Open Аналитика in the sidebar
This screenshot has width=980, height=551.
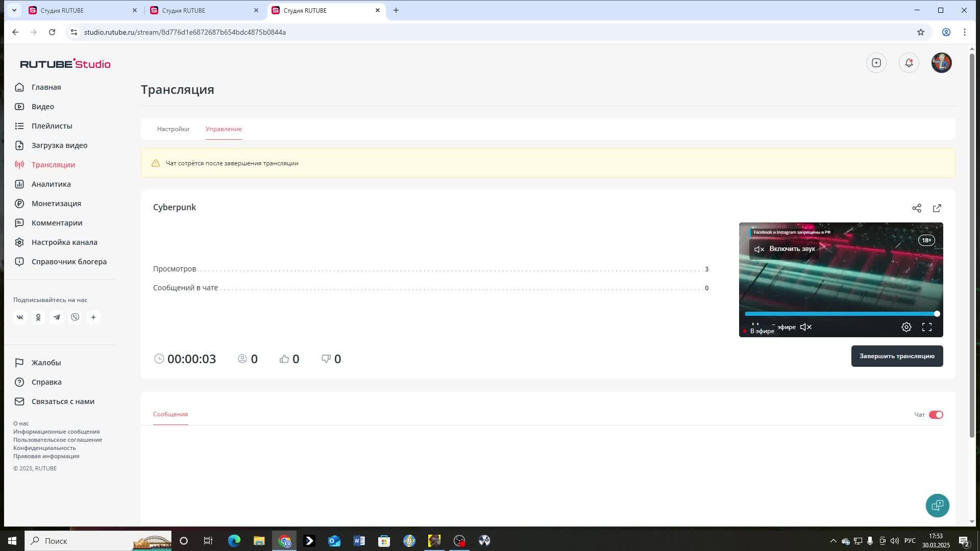pos(51,184)
